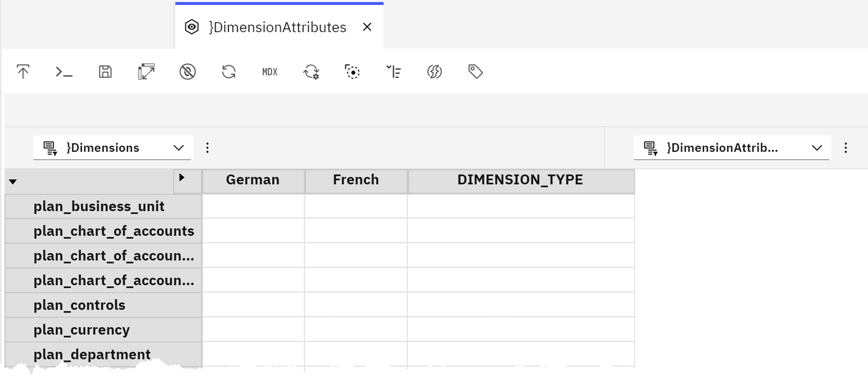
Task: Open the MDX statement viewer
Action: (269, 71)
